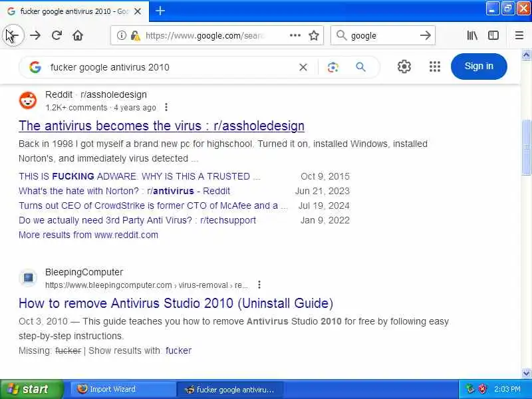This screenshot has width=532, height=399.
Task: Click the browser search box containing google
Action: 384,35
